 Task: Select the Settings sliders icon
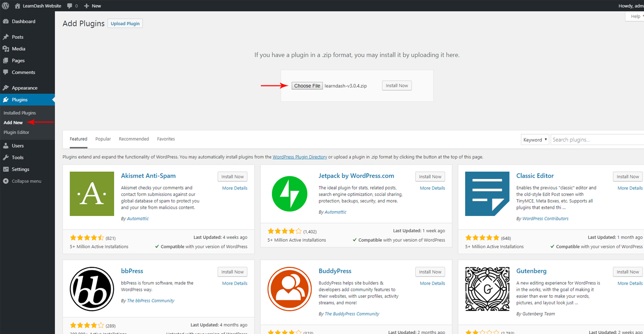(6, 169)
